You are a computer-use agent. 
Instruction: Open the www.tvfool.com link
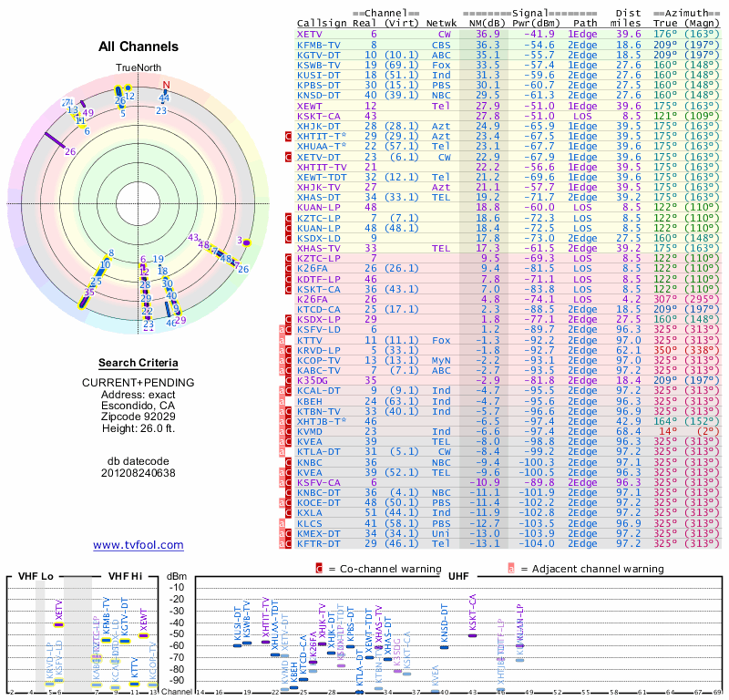point(139,545)
